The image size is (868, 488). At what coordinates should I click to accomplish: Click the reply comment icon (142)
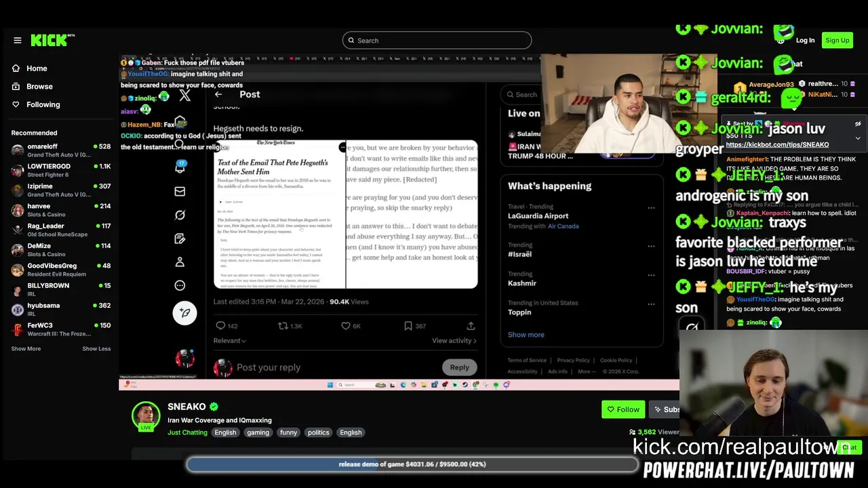pos(220,326)
